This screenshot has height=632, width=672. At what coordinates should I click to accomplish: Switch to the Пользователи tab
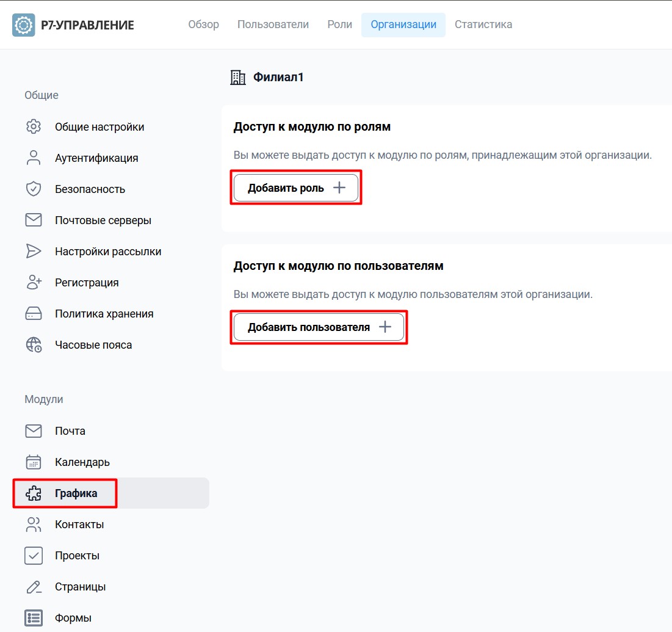pos(273,24)
